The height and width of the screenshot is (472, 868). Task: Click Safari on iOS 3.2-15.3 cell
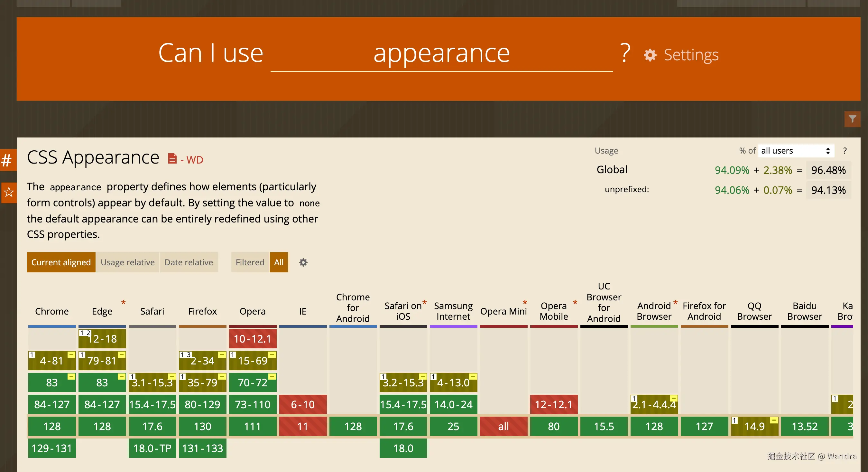pos(403,382)
